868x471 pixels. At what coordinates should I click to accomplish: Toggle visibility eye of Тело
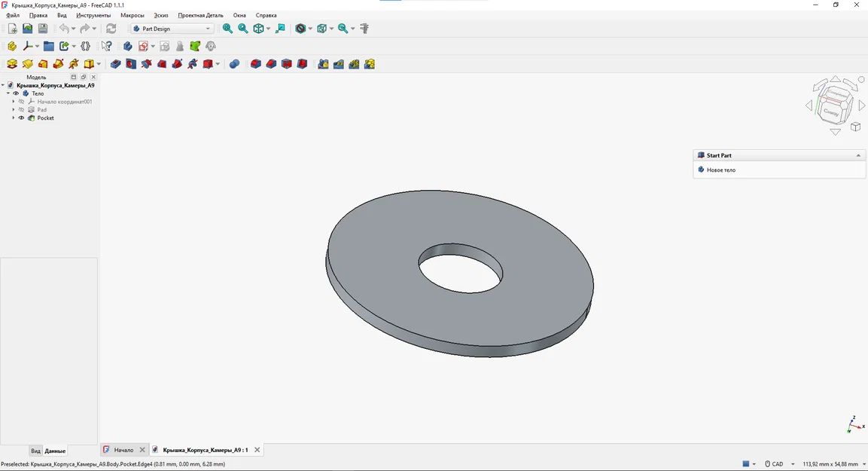tap(16, 93)
